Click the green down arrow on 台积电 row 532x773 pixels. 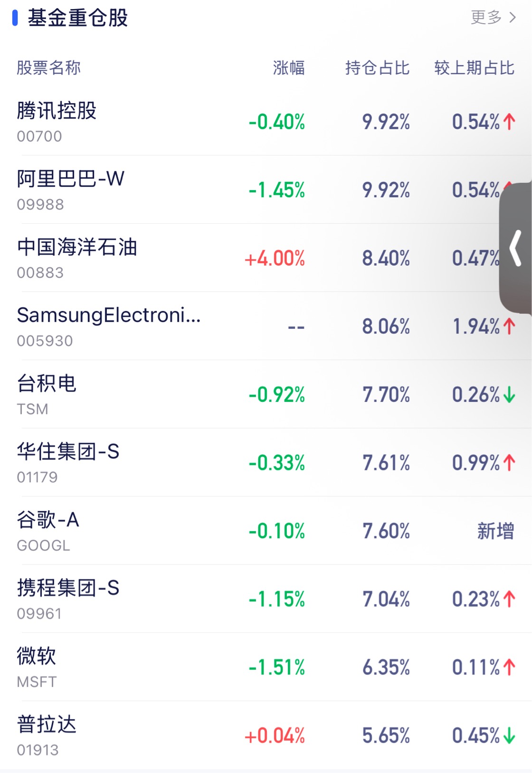pyautogui.click(x=509, y=395)
